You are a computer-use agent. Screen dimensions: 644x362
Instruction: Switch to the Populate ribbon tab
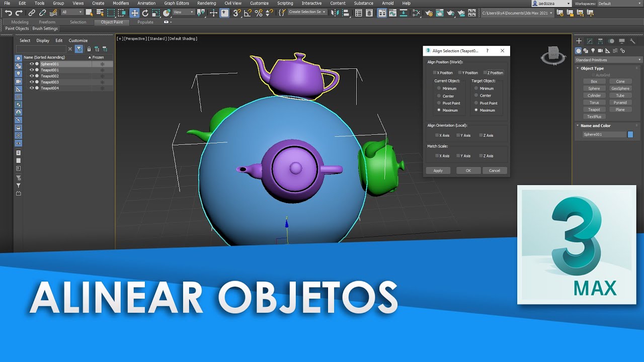pyautogui.click(x=145, y=22)
